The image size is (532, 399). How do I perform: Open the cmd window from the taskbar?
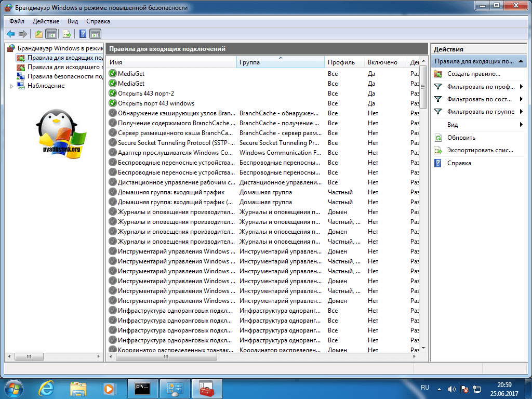pos(142,388)
